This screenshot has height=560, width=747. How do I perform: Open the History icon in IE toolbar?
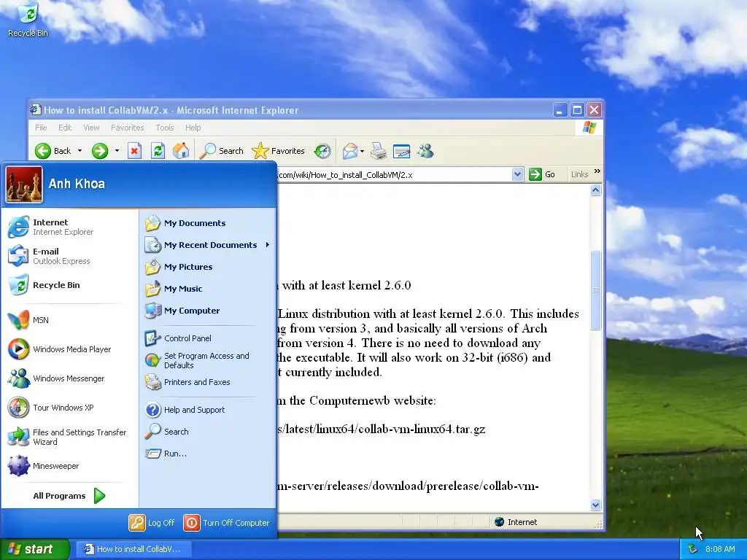pyautogui.click(x=322, y=151)
